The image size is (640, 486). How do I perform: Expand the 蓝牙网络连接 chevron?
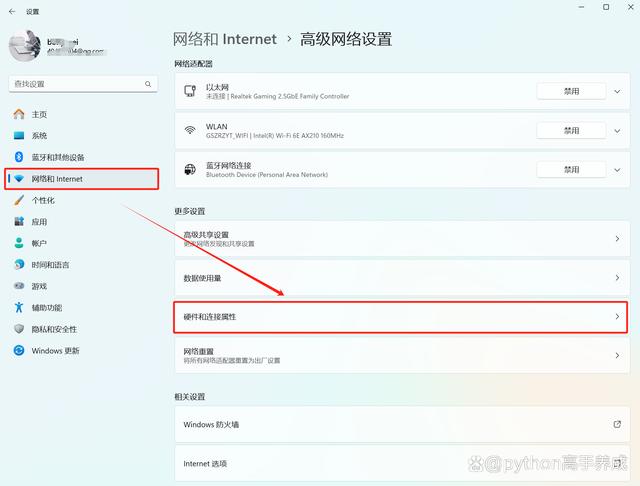(x=617, y=170)
